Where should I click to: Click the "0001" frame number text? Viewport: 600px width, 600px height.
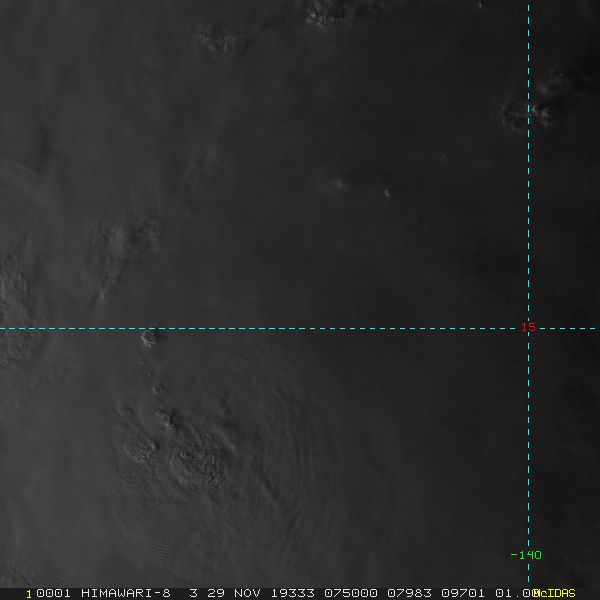[x=53, y=593]
